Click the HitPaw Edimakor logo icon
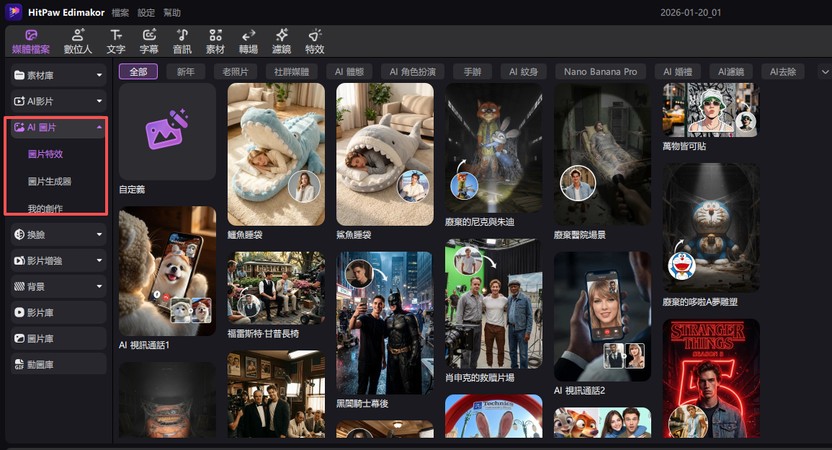 coord(13,12)
